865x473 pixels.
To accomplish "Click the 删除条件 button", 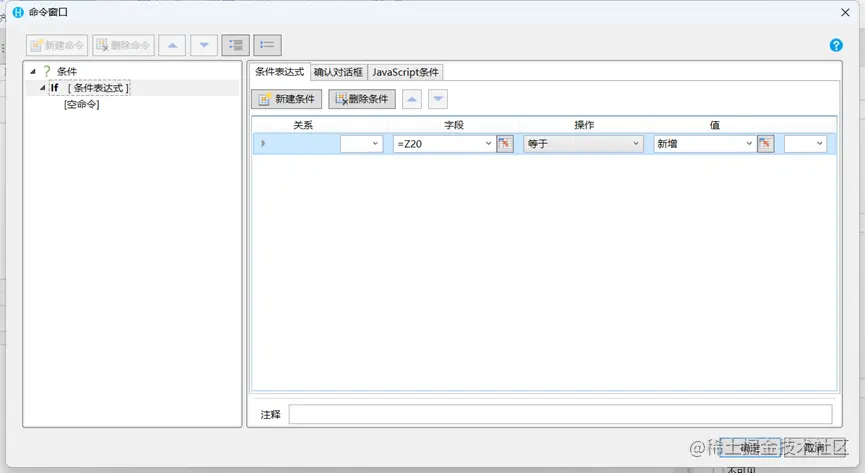I will tap(362, 99).
